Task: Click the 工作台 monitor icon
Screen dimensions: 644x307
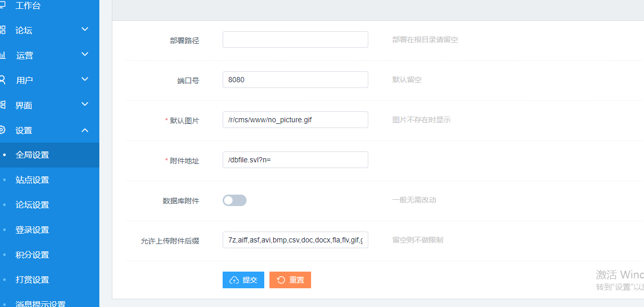Action: (3, 6)
